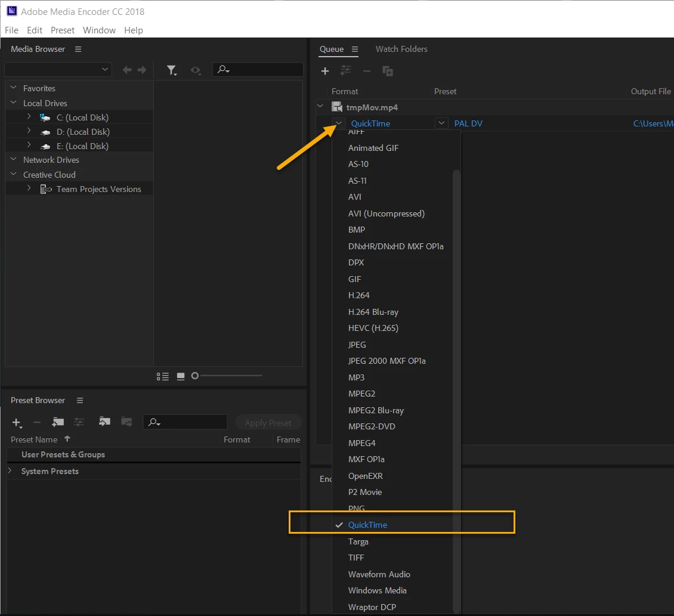The width and height of the screenshot is (674, 616).
Task: Choose Waveform Audio format
Action: tap(379, 574)
